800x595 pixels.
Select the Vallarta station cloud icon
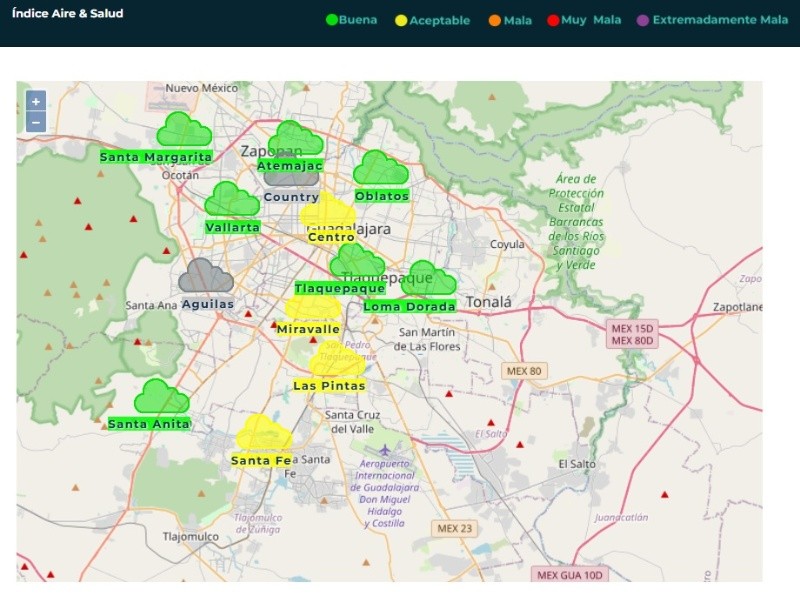tap(231, 200)
